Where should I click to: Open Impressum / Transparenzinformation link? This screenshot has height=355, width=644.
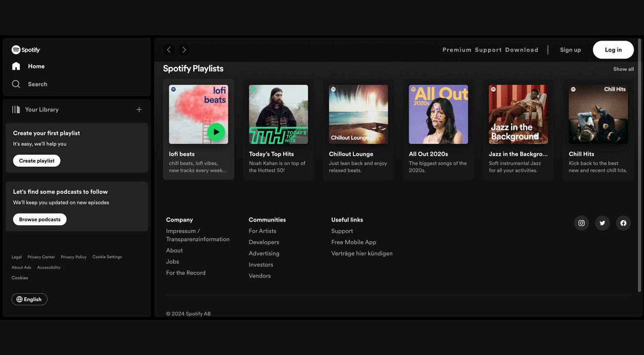[197, 235]
